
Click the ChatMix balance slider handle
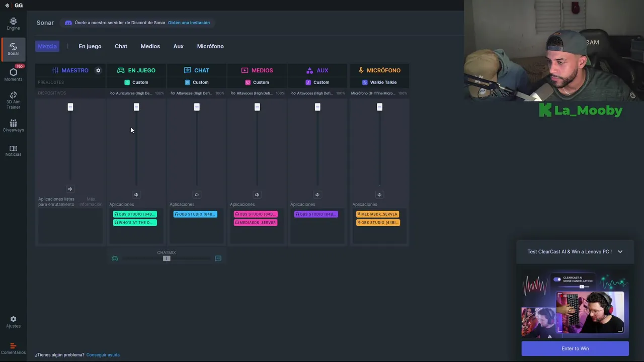[x=167, y=258]
